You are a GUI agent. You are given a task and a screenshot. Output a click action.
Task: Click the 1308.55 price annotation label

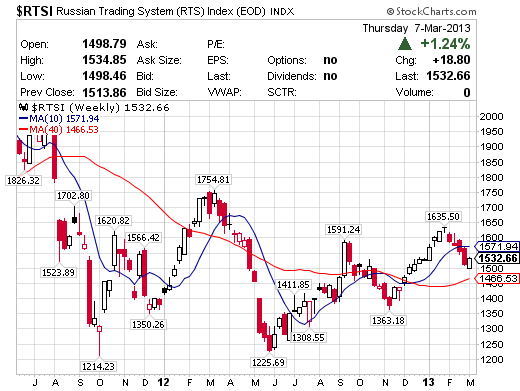(308, 337)
